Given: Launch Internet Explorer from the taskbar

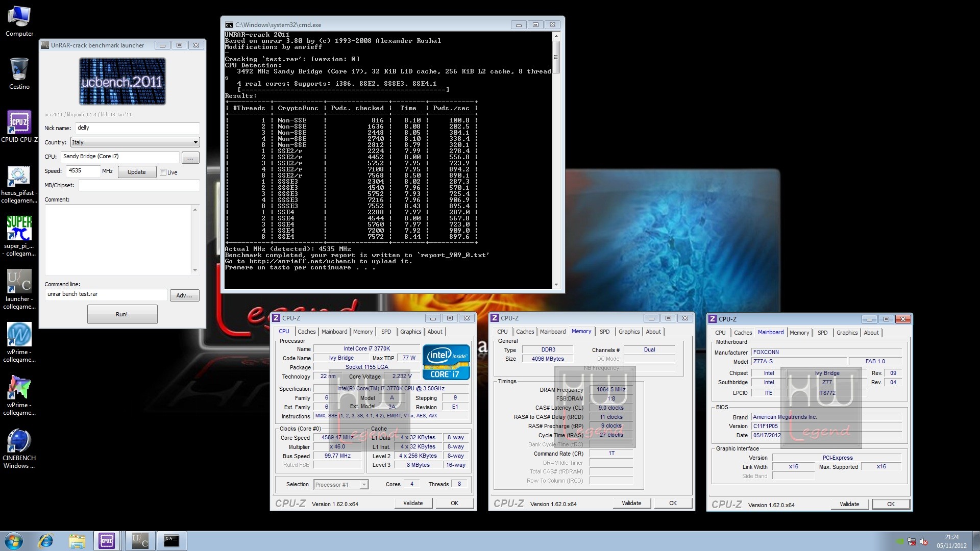Looking at the screenshot, I should (x=45, y=541).
